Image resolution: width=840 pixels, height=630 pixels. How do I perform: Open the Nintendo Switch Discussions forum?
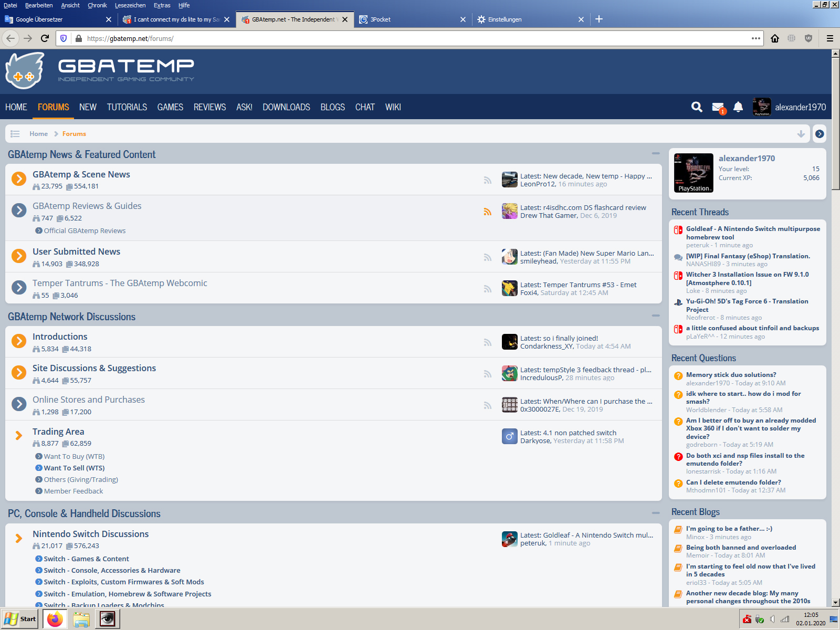click(x=90, y=534)
